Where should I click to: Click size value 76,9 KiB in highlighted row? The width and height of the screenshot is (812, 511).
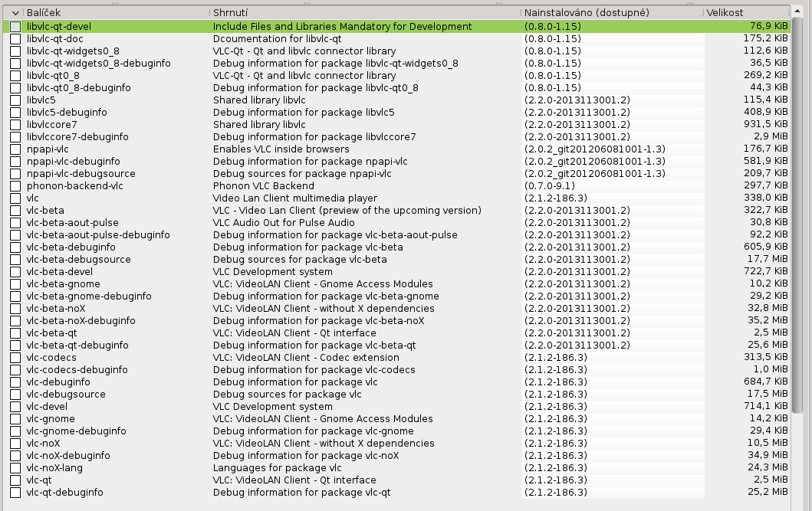pyautogui.click(x=769, y=26)
